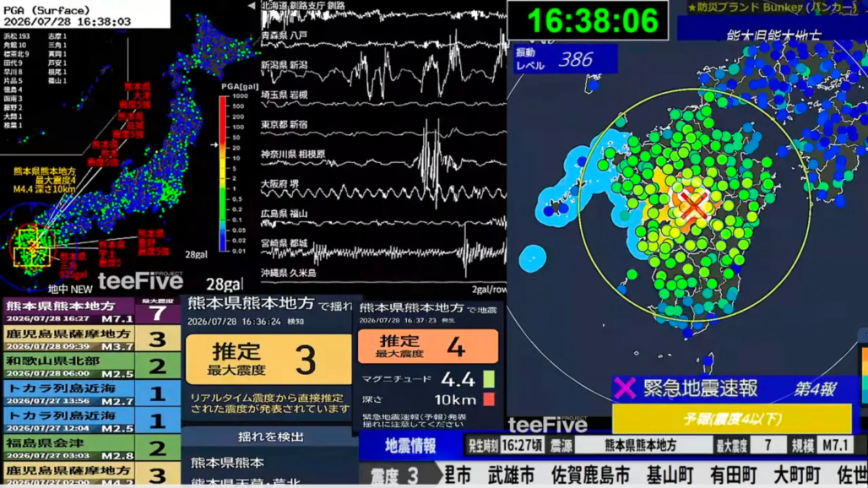Click the 推定 最大震度 3 yellow box
The height and width of the screenshot is (488, 868).
click(269, 360)
